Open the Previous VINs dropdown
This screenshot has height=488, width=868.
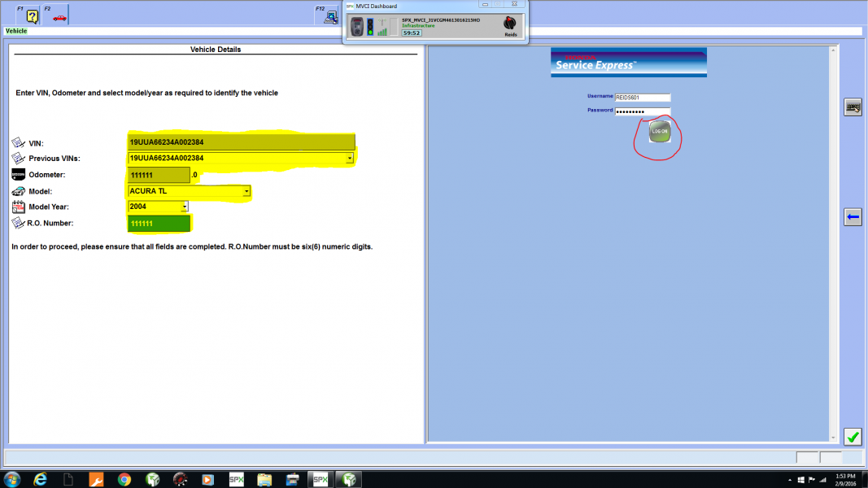[x=349, y=159]
